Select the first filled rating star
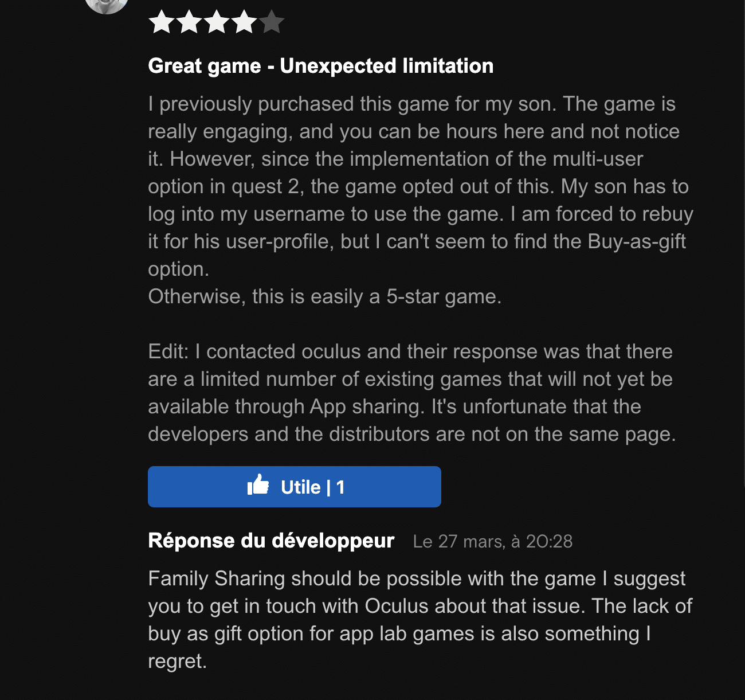Screen dimensions: 745x700 pos(162,23)
